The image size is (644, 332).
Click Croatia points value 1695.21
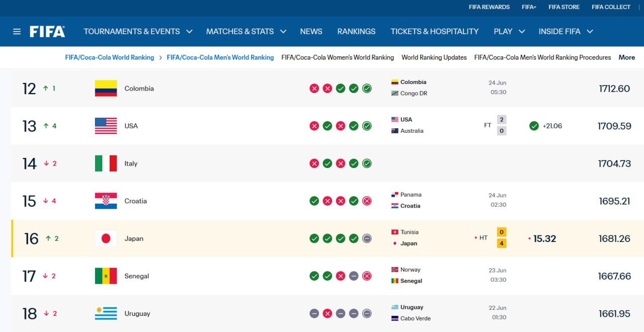(614, 201)
